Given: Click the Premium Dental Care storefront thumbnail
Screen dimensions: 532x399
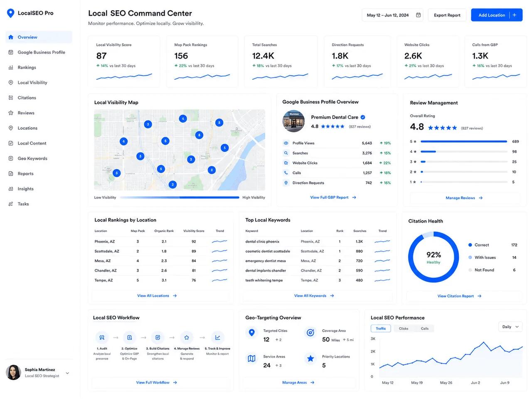Looking at the screenshot, I should pyautogui.click(x=293, y=121).
